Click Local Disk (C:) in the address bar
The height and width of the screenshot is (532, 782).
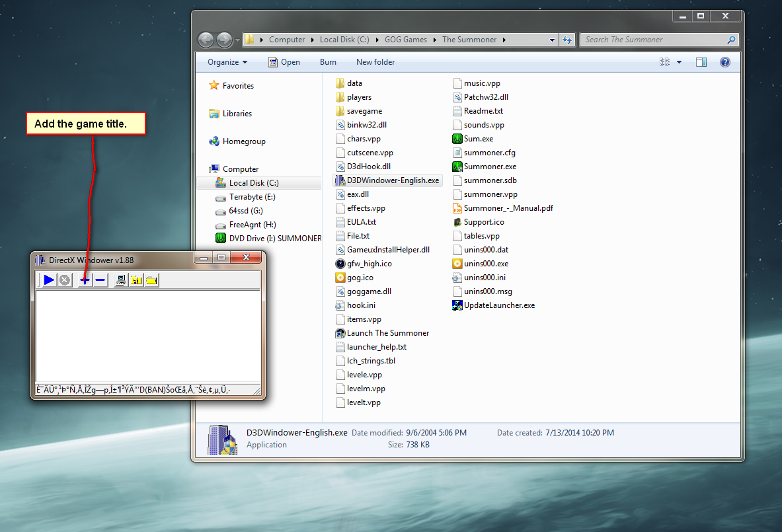344,40
